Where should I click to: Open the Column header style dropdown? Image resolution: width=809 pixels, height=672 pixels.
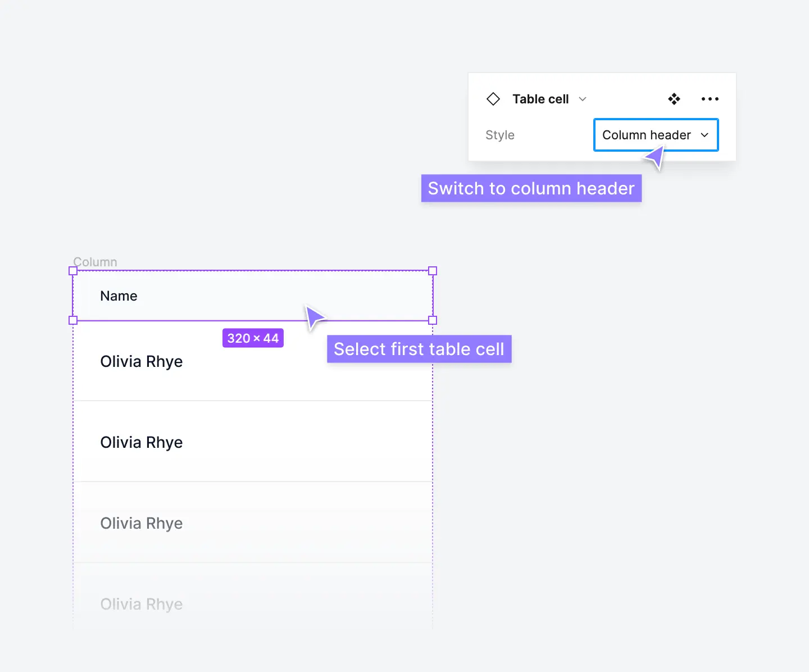(x=656, y=135)
